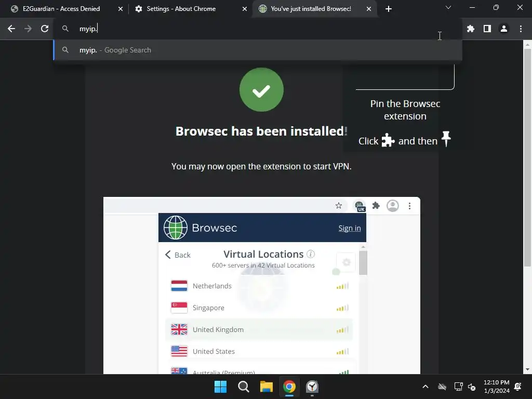
Task: Reload the current page
Action: [x=45, y=29]
